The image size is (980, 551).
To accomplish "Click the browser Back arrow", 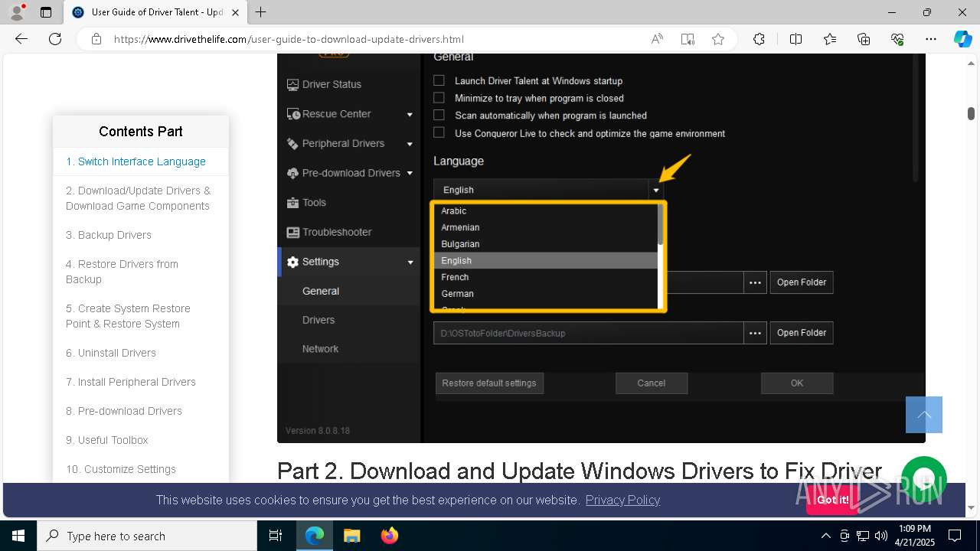I will [x=21, y=39].
